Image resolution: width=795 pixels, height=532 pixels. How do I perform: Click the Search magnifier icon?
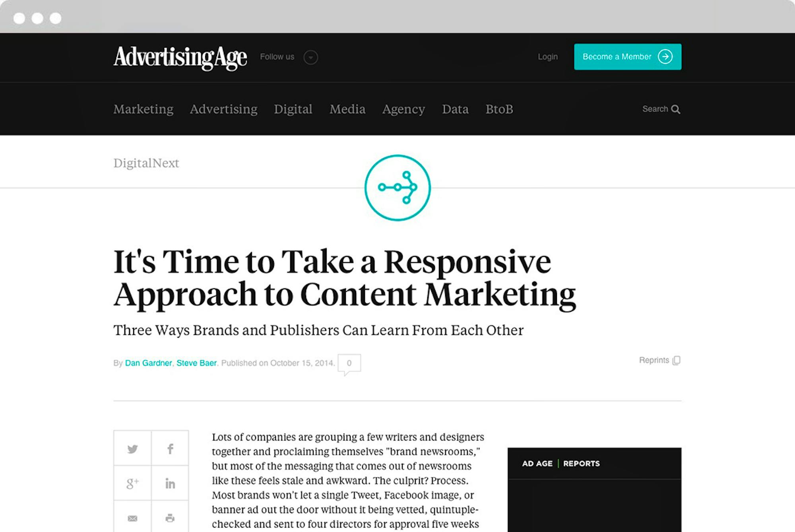coord(675,109)
